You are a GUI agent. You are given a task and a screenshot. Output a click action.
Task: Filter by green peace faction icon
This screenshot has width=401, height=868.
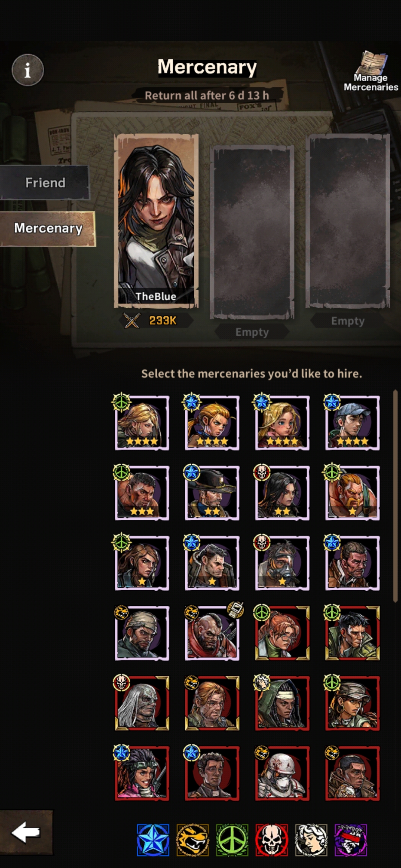click(232, 840)
